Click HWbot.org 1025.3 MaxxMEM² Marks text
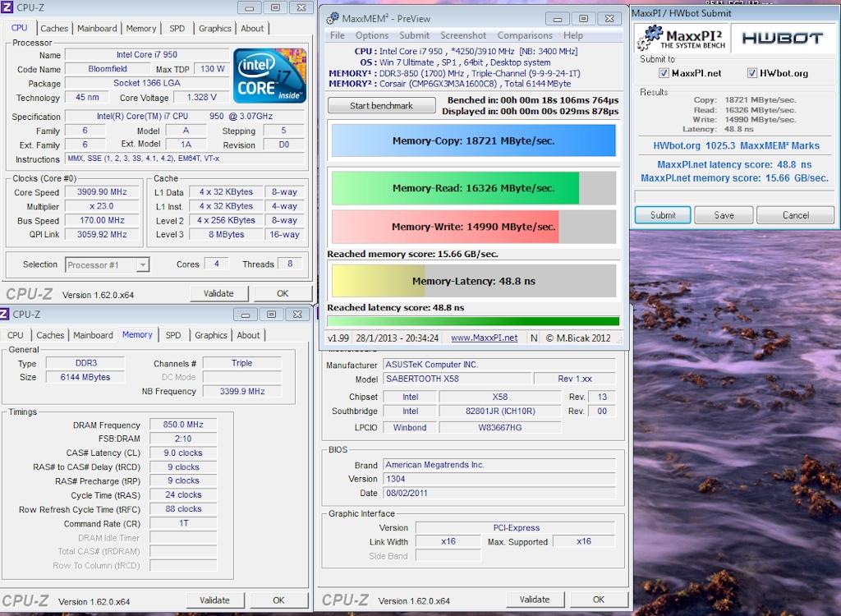 tap(736, 145)
